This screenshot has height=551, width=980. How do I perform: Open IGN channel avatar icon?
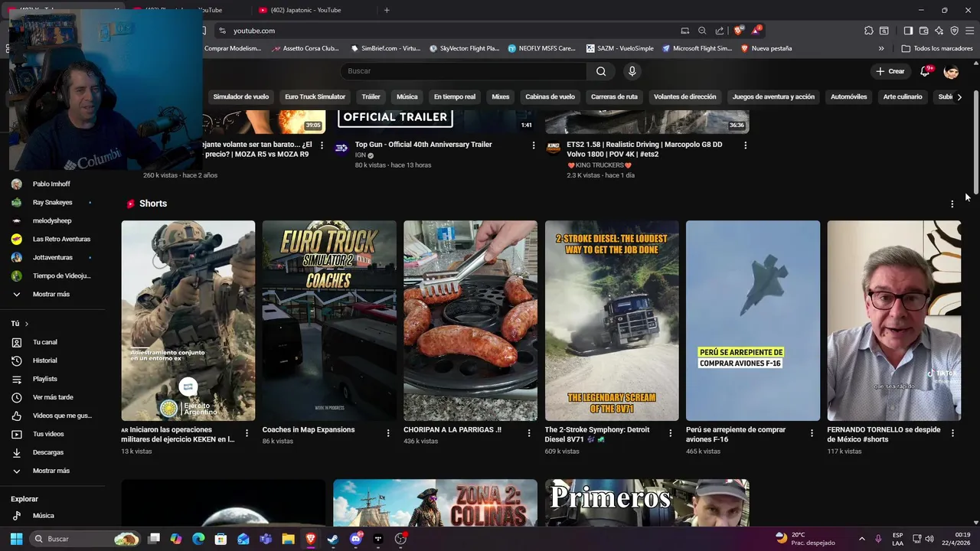pos(341,148)
